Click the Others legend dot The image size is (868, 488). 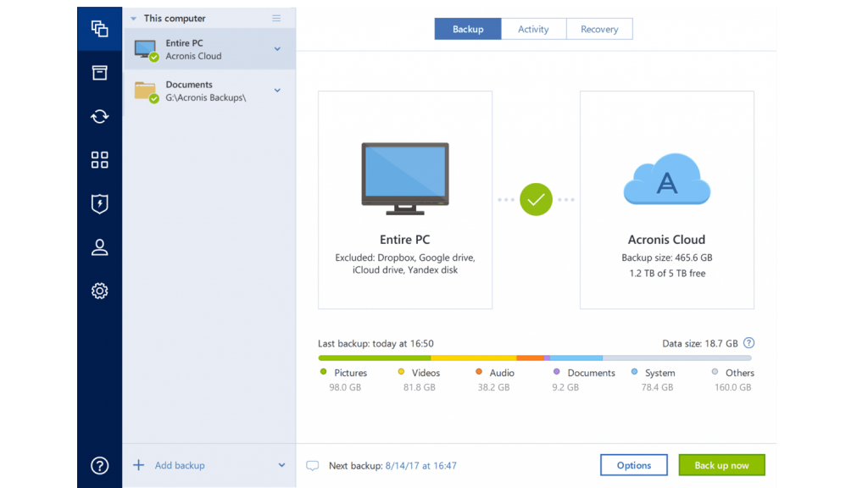(x=715, y=372)
